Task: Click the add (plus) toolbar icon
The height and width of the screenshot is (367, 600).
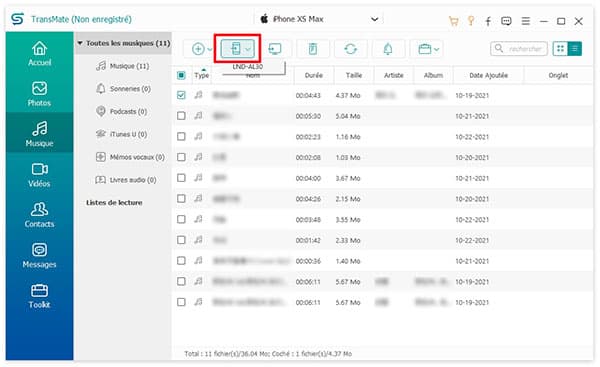Action: (198, 49)
